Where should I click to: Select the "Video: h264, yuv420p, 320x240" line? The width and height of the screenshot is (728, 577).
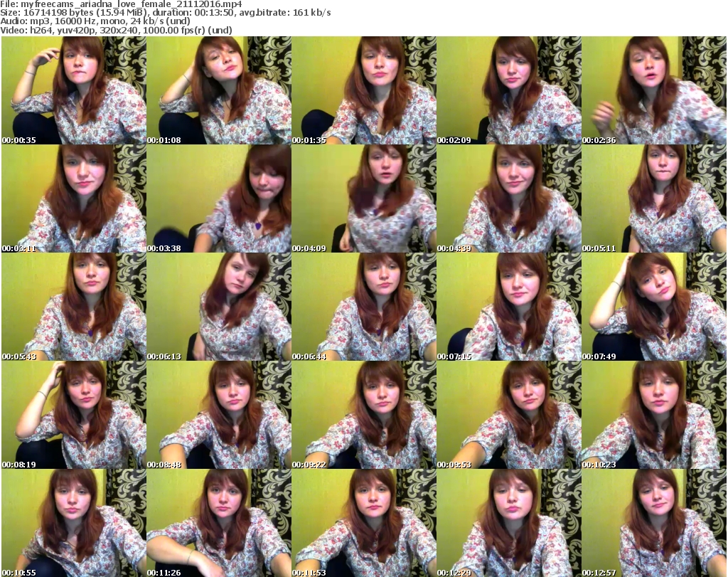[70, 30]
